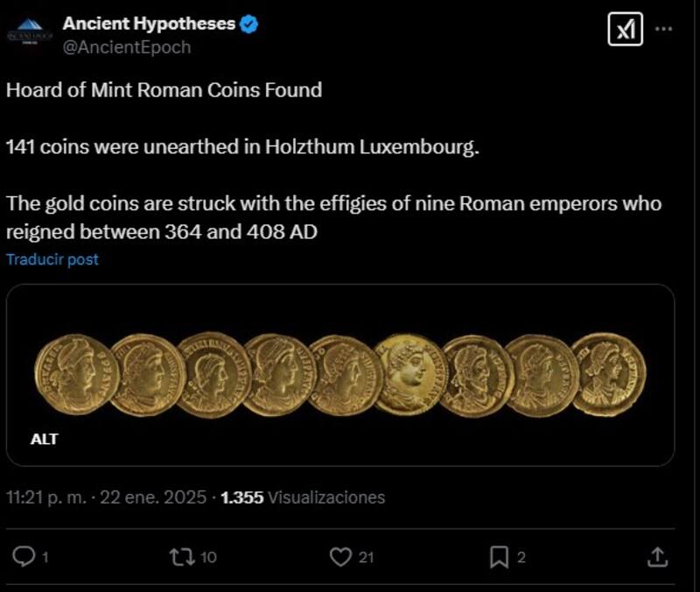This screenshot has height=592, width=700.
Task: Open Ancient Hypotheses profile avatar
Action: pos(30,33)
